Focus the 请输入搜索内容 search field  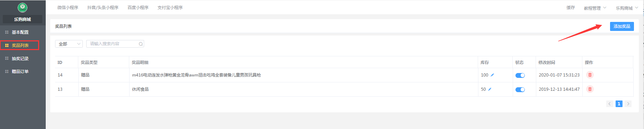(115, 44)
